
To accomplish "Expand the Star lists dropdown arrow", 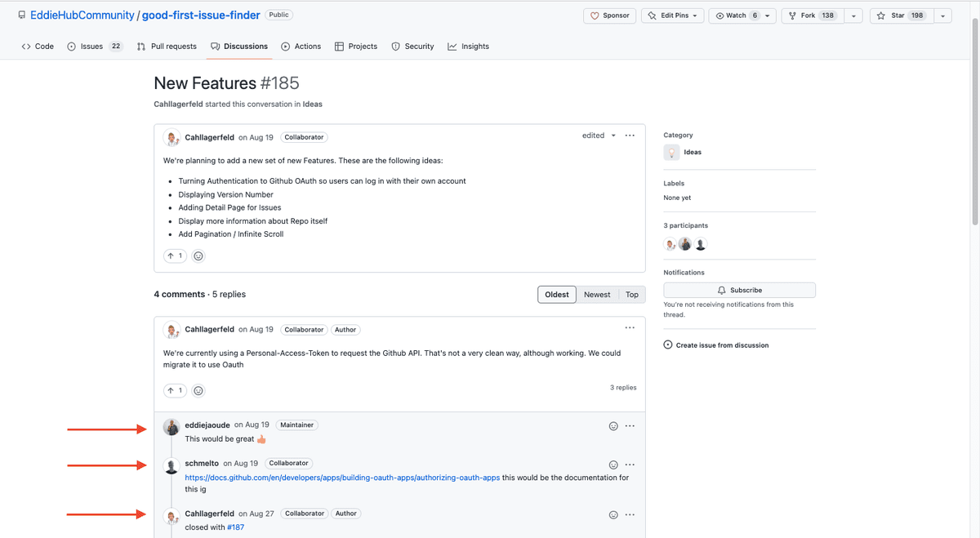I will (943, 16).
